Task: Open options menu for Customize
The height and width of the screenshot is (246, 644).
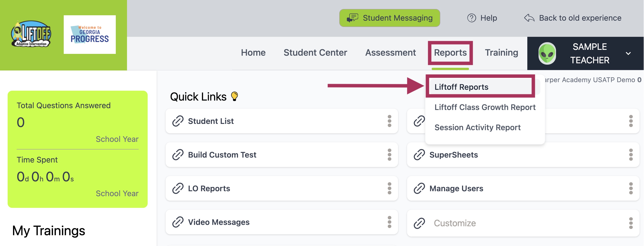Action: click(631, 223)
